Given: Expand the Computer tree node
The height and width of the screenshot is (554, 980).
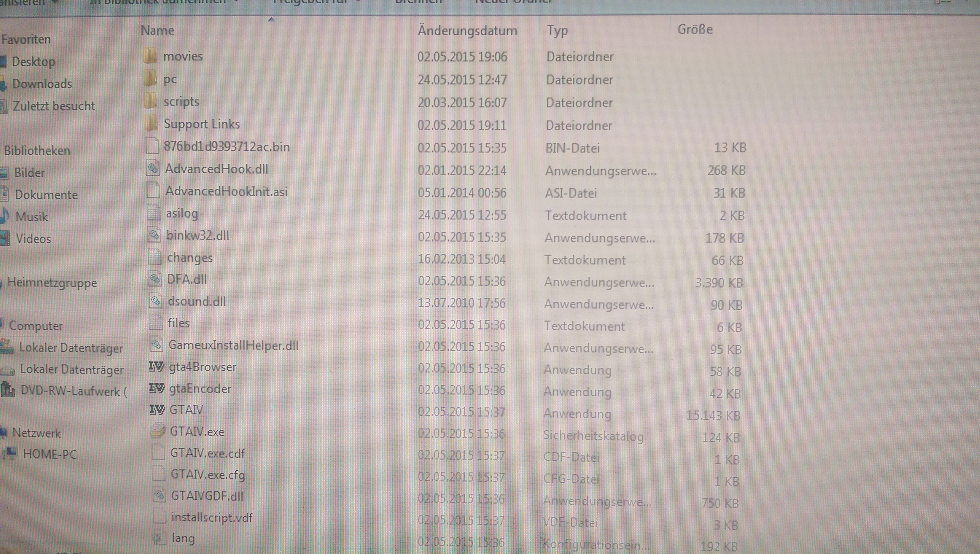Looking at the screenshot, I should [35, 326].
